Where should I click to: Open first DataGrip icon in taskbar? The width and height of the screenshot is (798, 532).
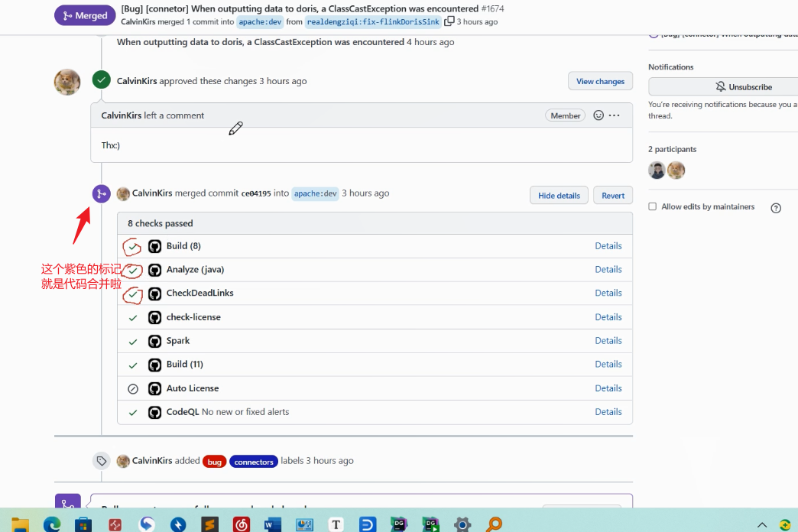pyautogui.click(x=399, y=524)
